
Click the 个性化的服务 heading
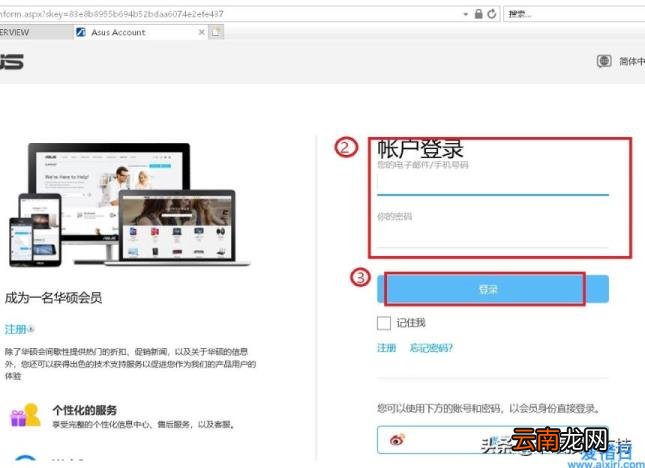click(x=85, y=410)
